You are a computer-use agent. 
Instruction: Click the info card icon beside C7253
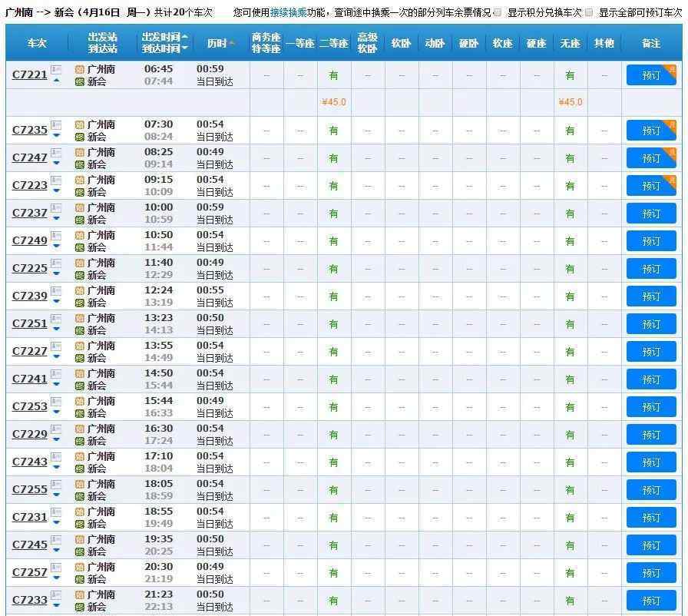point(56,402)
